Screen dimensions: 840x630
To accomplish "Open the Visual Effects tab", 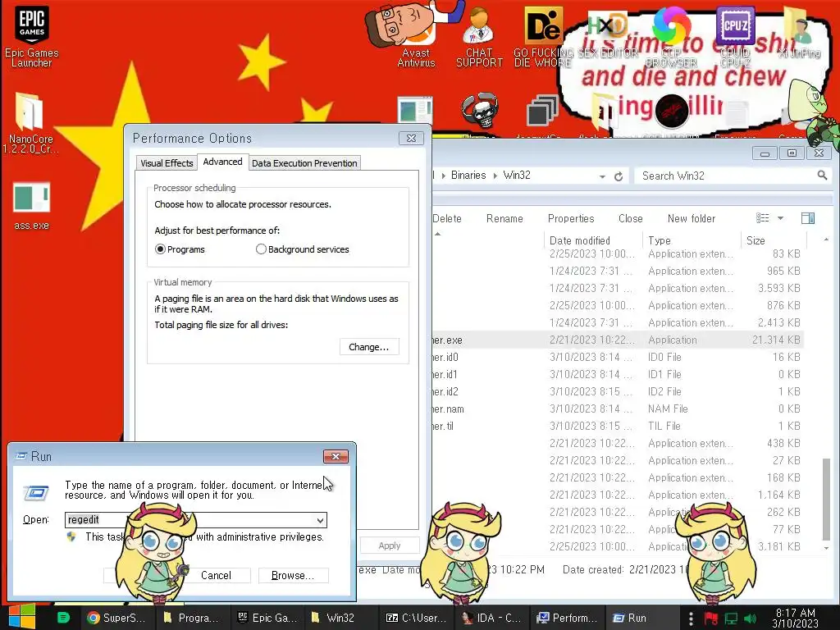I will click(167, 163).
